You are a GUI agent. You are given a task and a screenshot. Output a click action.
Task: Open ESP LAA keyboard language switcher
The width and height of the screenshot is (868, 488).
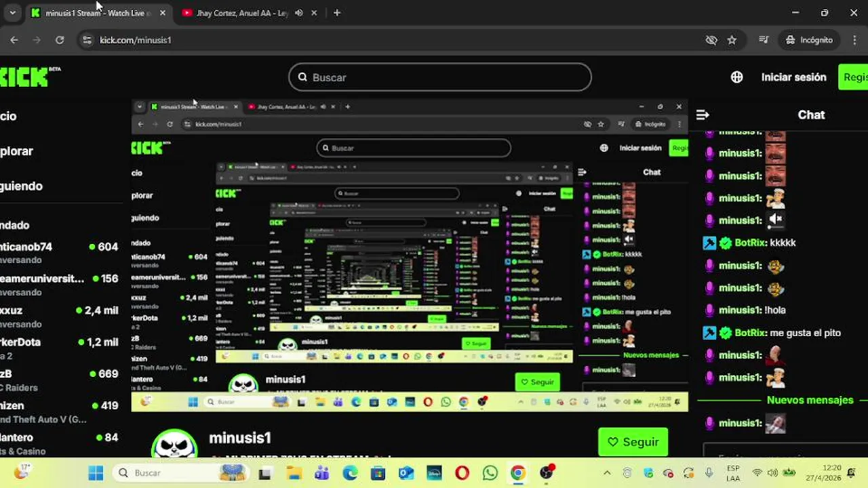pyautogui.click(x=733, y=473)
